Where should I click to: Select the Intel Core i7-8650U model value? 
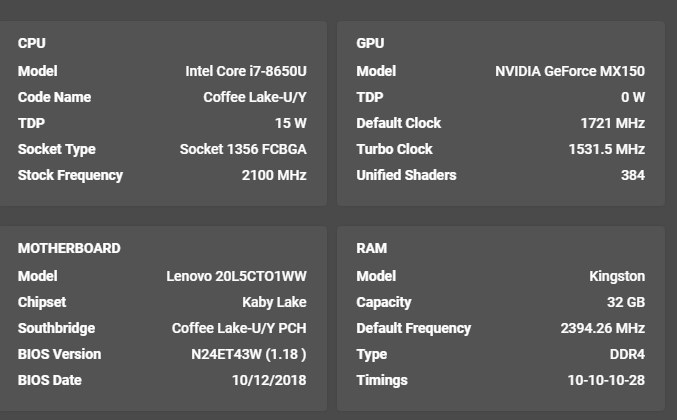coord(246,71)
